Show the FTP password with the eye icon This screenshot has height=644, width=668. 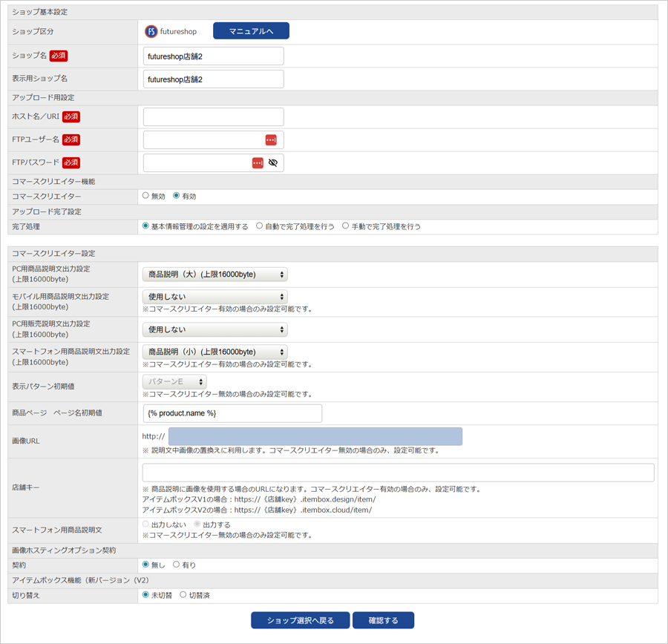[x=273, y=162]
